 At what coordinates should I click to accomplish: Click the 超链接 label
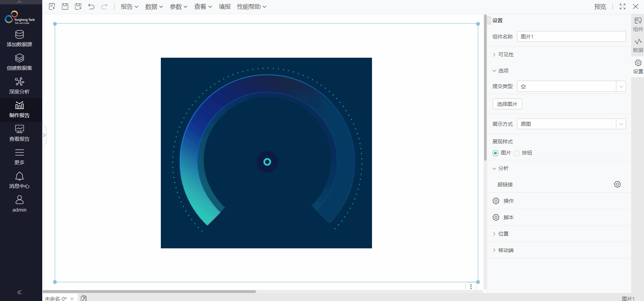(505, 185)
